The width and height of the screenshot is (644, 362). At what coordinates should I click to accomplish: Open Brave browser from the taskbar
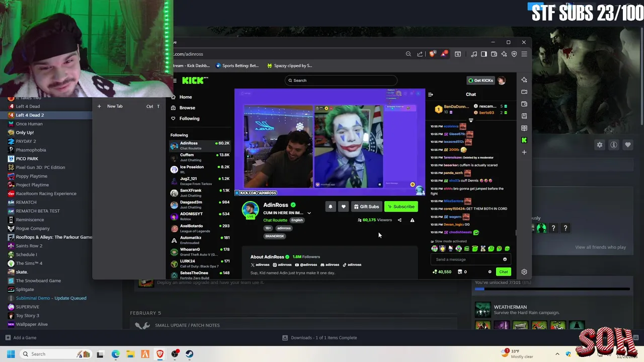pos(160,354)
